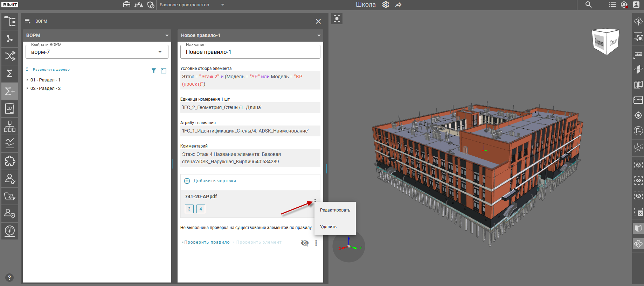Toggle the crossed-out eye icon in the right toolbar
Screen dimensions: 644x286
(x=638, y=196)
